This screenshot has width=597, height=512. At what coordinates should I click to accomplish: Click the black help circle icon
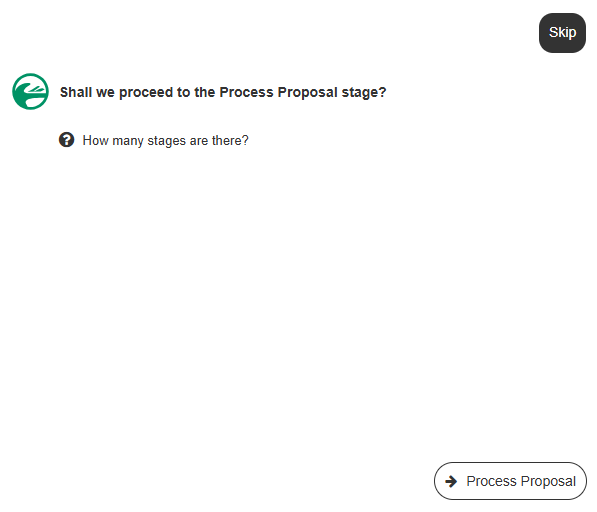point(66,140)
